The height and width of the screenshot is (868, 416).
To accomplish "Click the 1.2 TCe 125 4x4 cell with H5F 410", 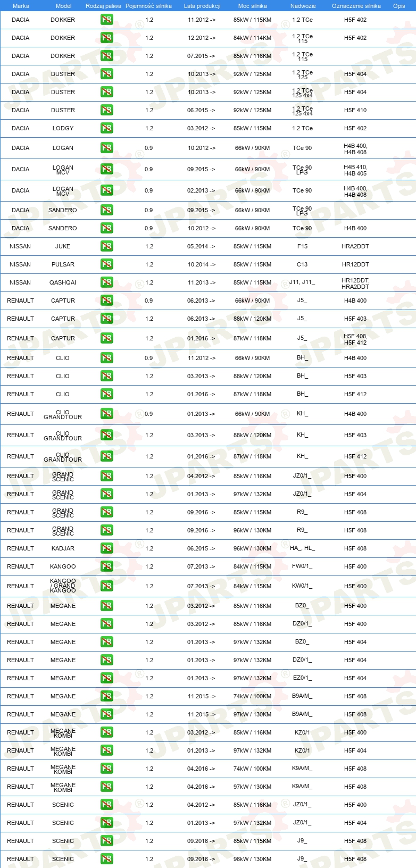I will pos(302,111).
